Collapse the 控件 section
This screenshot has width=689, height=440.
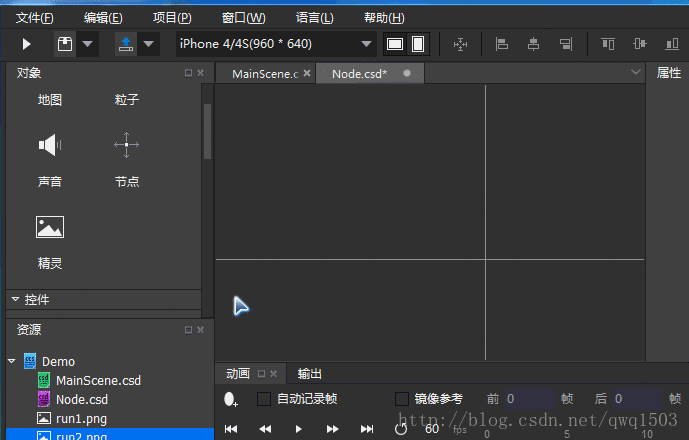click(x=15, y=299)
